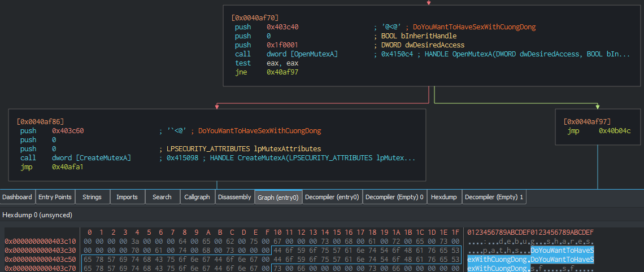Select the Strings tab
This screenshot has width=644, height=272.
pyautogui.click(x=92, y=197)
